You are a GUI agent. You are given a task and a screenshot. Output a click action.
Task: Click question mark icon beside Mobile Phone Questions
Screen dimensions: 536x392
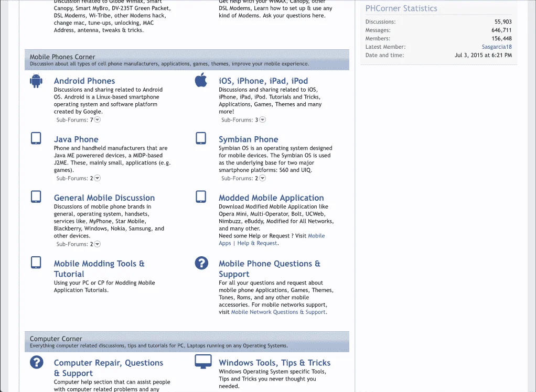tap(201, 263)
